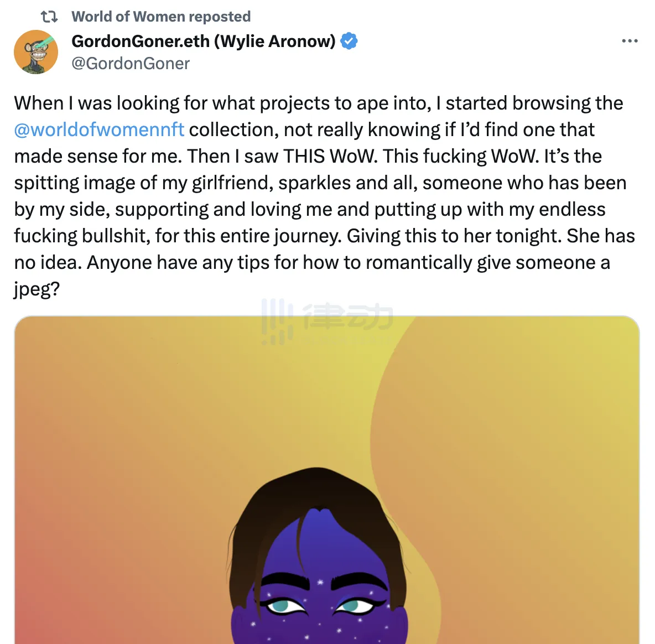
Task: Click the word "jpeg?" ending the tweet
Action: [37, 289]
